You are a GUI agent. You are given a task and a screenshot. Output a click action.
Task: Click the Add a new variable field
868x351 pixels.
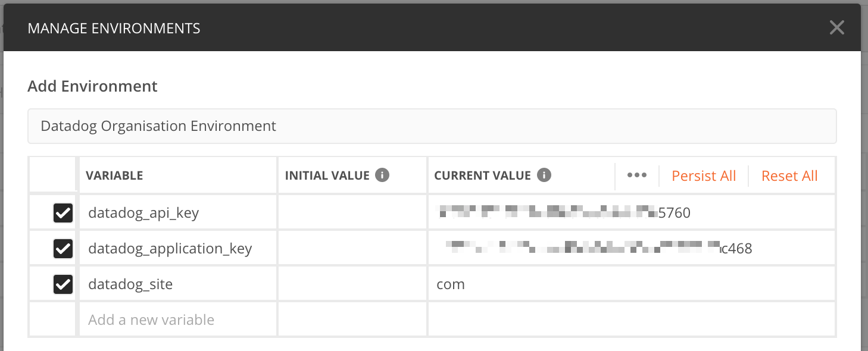[x=151, y=319]
